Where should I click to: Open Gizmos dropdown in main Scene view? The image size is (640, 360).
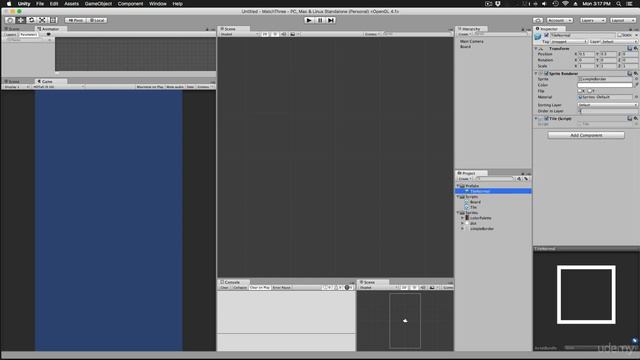[371, 34]
